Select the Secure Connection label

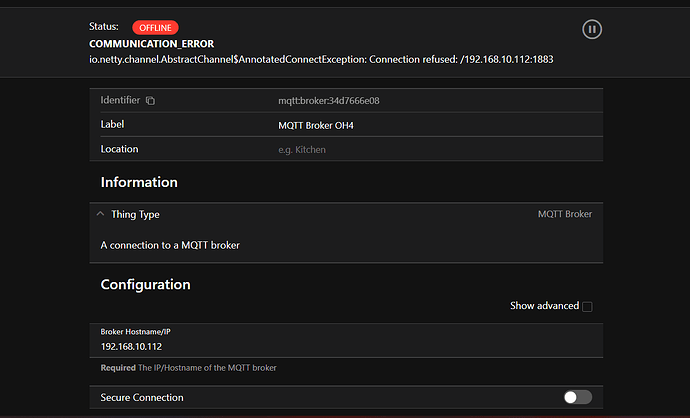pos(142,397)
